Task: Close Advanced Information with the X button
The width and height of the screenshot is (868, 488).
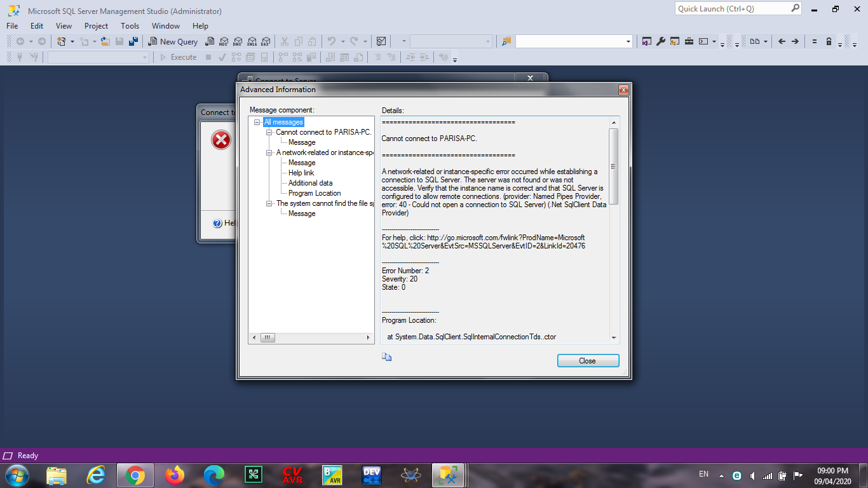Action: pos(623,90)
